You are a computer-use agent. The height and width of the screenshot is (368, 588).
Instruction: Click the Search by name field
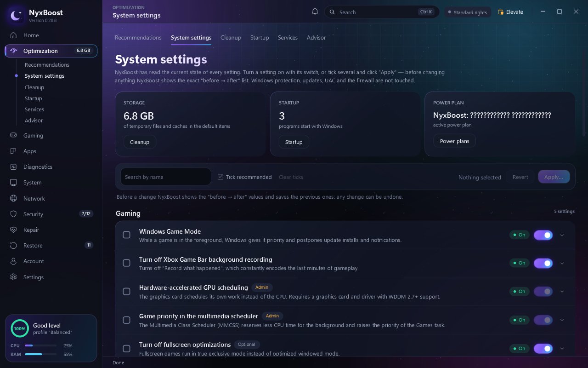pos(166,177)
